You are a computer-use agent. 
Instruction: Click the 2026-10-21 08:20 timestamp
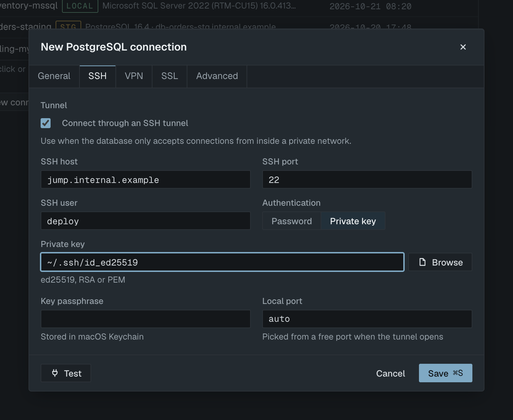tap(370, 6)
